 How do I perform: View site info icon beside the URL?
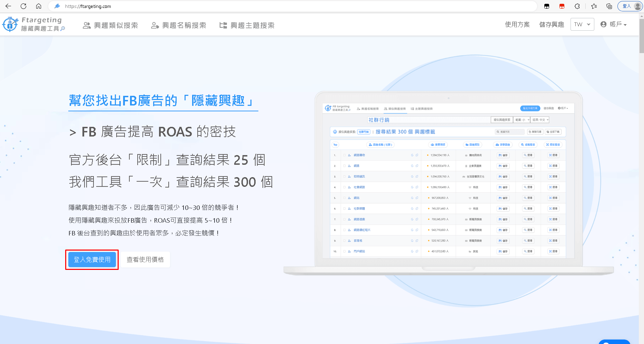pyautogui.click(x=57, y=6)
